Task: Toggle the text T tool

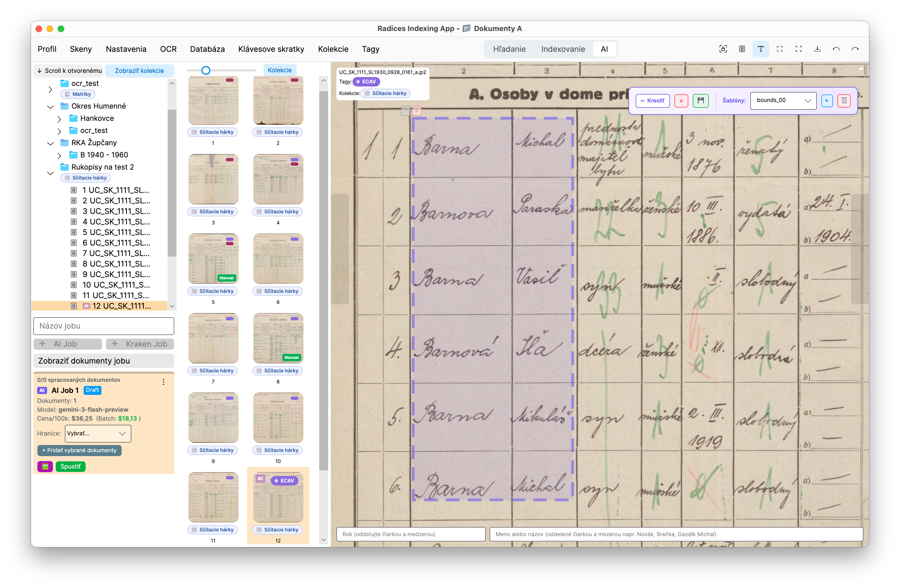Action: click(760, 49)
